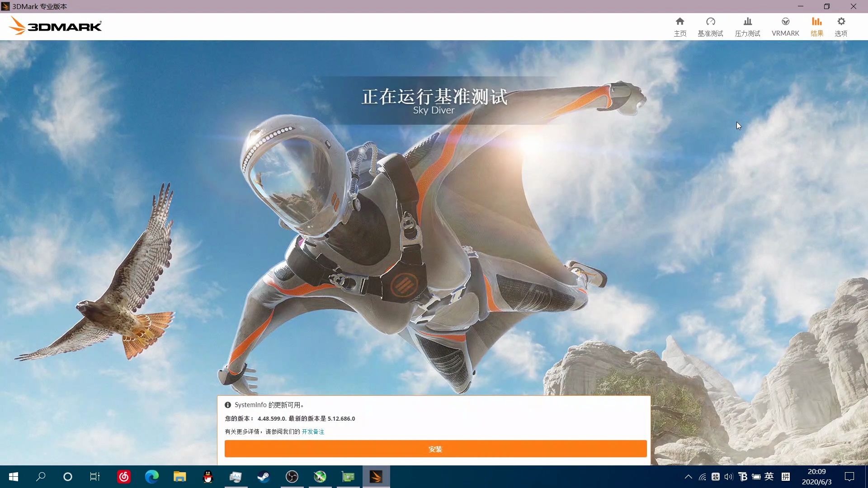Viewport: 868px width, 488px height.
Task: Open QQ penguin app on taskbar
Action: [x=208, y=477]
